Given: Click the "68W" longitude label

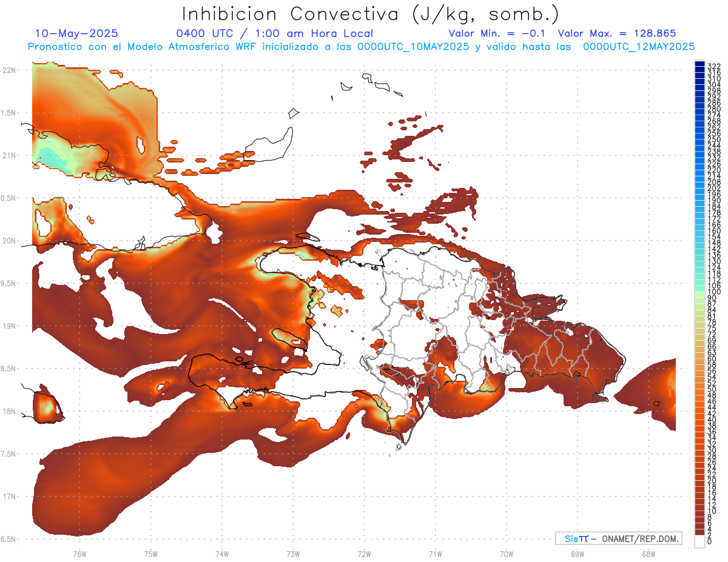Looking at the screenshot, I should click(x=649, y=554).
